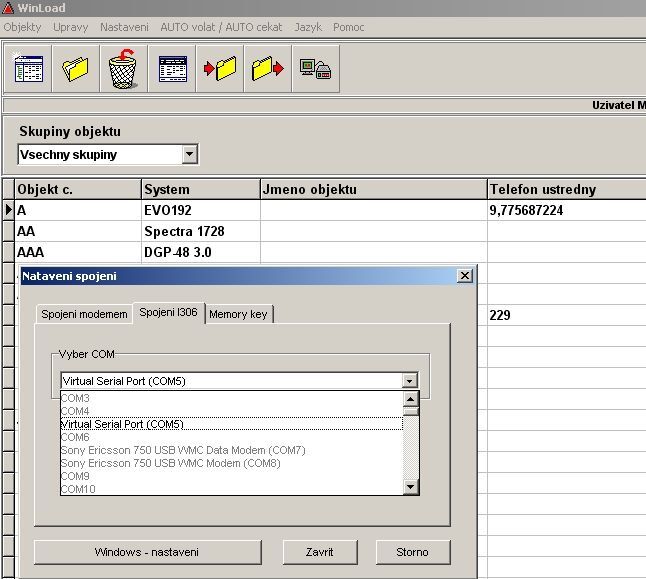Click the export from folder icon
Viewport: 646px width, 579px height.
(268, 70)
